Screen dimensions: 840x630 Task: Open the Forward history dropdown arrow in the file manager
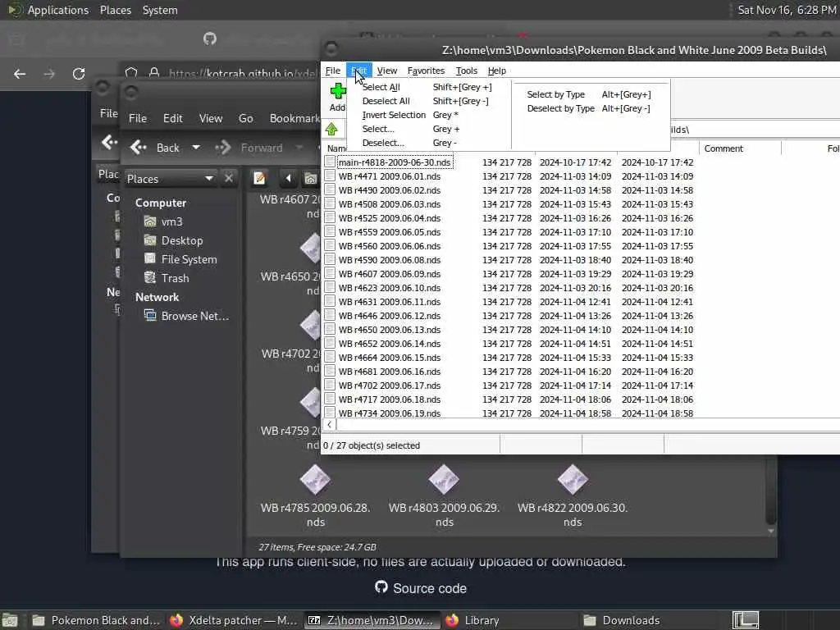299,148
